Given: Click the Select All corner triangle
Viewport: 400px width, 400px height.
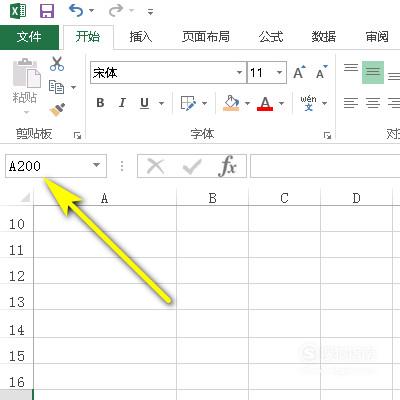Looking at the screenshot, I should coord(25,198).
